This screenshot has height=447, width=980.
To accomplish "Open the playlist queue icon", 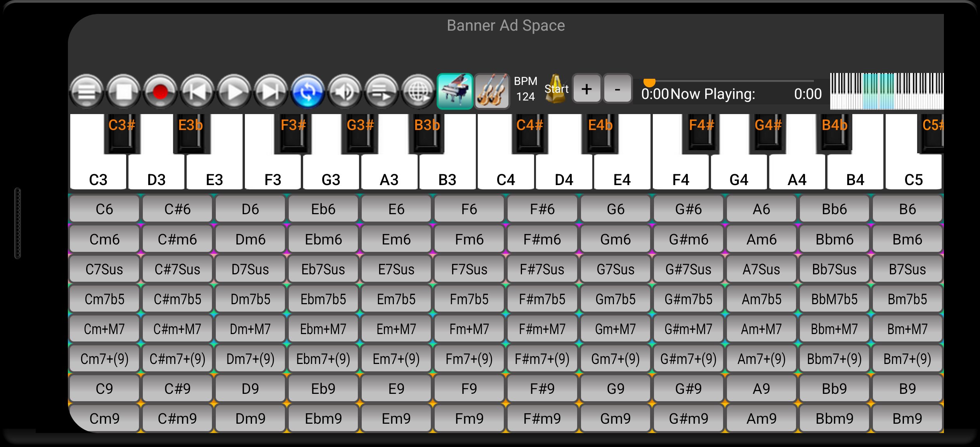I will tap(381, 92).
